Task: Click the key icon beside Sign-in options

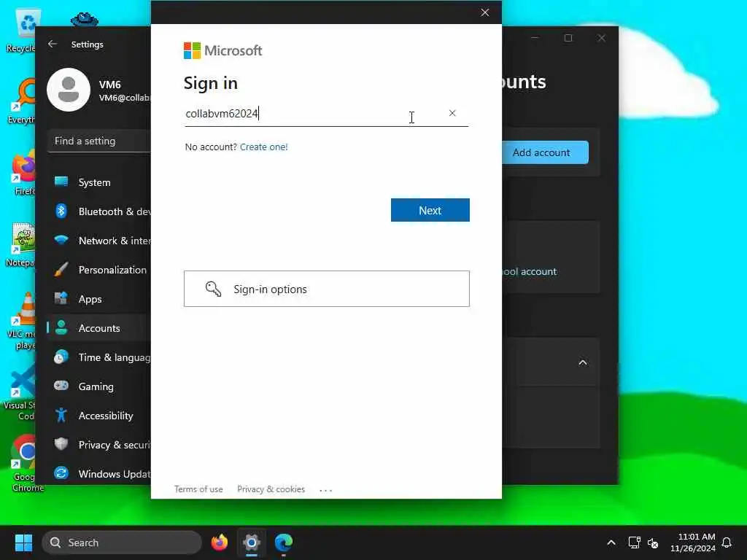Action: tap(213, 289)
